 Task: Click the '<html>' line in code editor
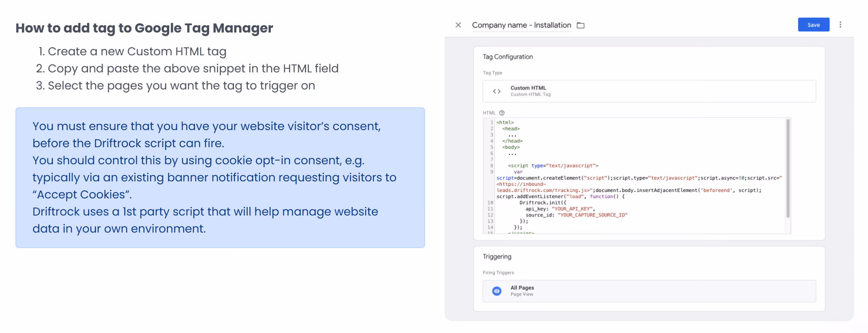click(505, 122)
